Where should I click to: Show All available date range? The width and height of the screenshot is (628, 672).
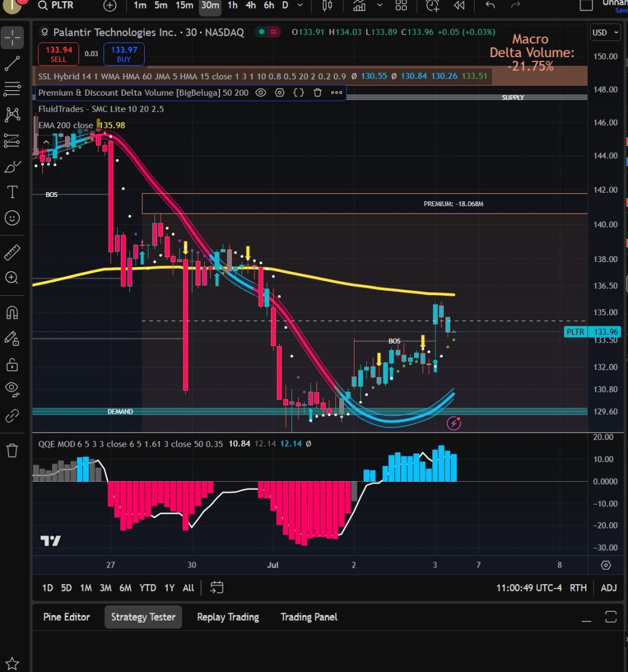point(188,587)
